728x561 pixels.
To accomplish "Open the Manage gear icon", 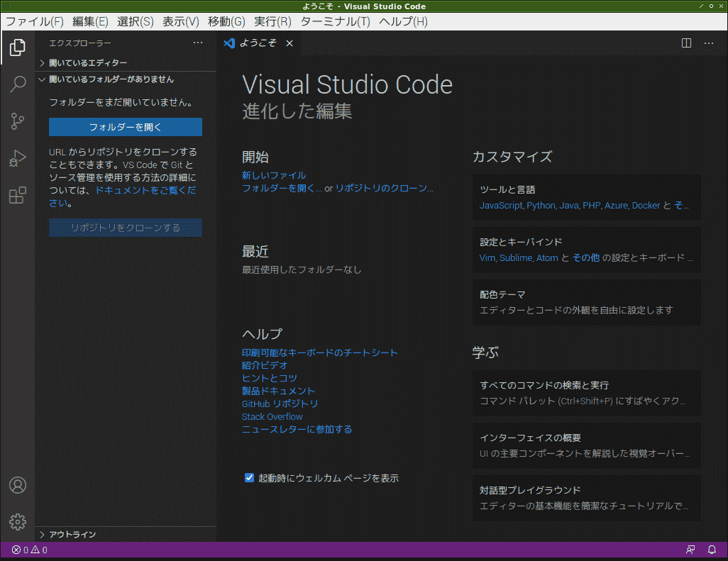I will (18, 521).
